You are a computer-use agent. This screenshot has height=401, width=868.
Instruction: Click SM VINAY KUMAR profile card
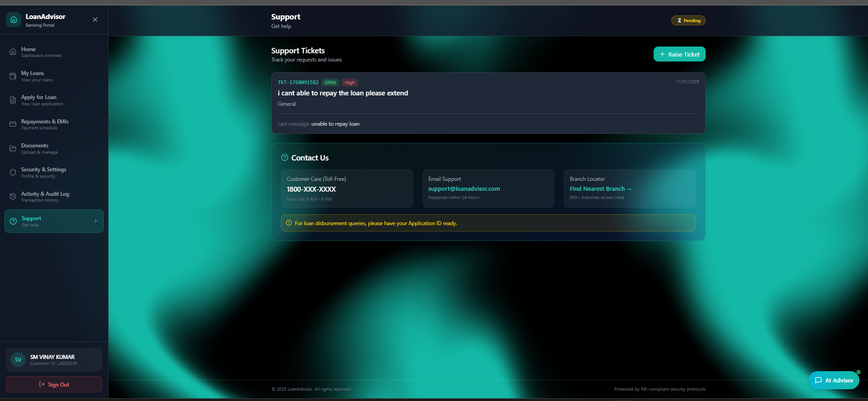[x=54, y=360]
